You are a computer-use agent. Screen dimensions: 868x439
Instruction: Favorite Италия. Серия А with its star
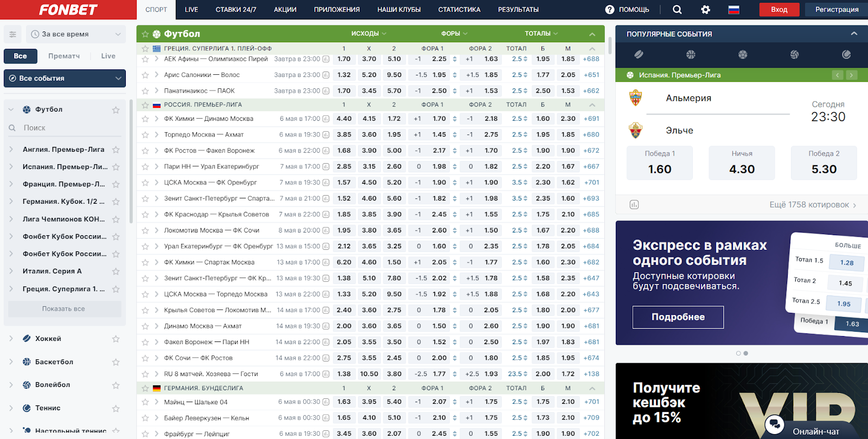pos(116,272)
